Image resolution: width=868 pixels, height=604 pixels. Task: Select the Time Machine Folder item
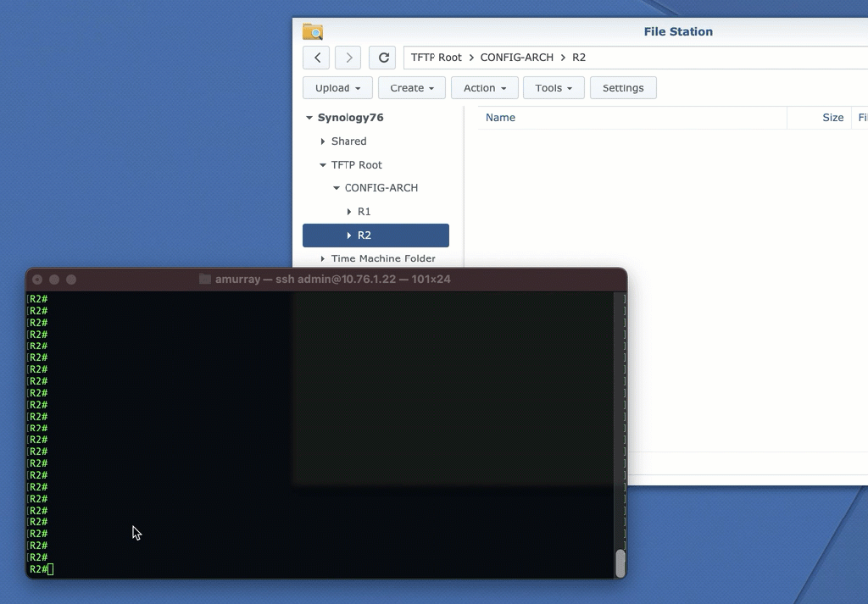pos(383,259)
